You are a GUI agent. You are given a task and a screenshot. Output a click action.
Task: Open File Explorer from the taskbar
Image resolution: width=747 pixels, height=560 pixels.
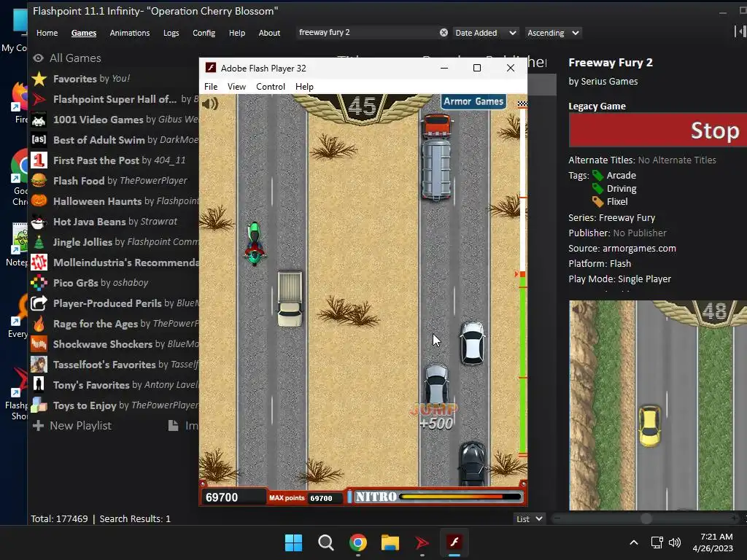click(x=390, y=542)
